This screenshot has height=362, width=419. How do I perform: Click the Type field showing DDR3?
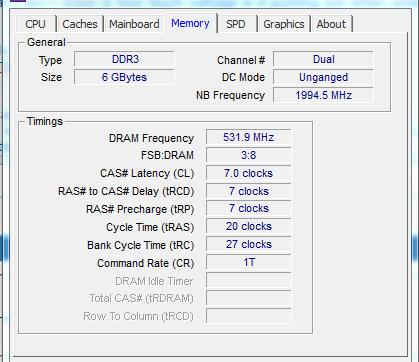[124, 59]
